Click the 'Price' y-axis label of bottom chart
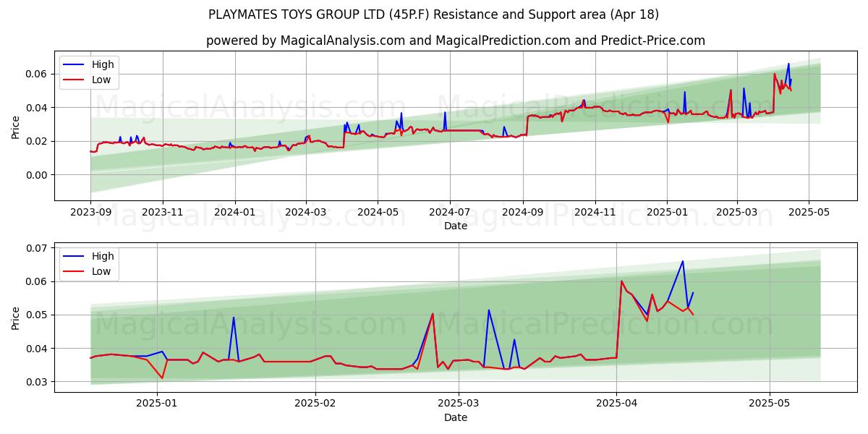This screenshot has width=868, height=434. [x=16, y=318]
